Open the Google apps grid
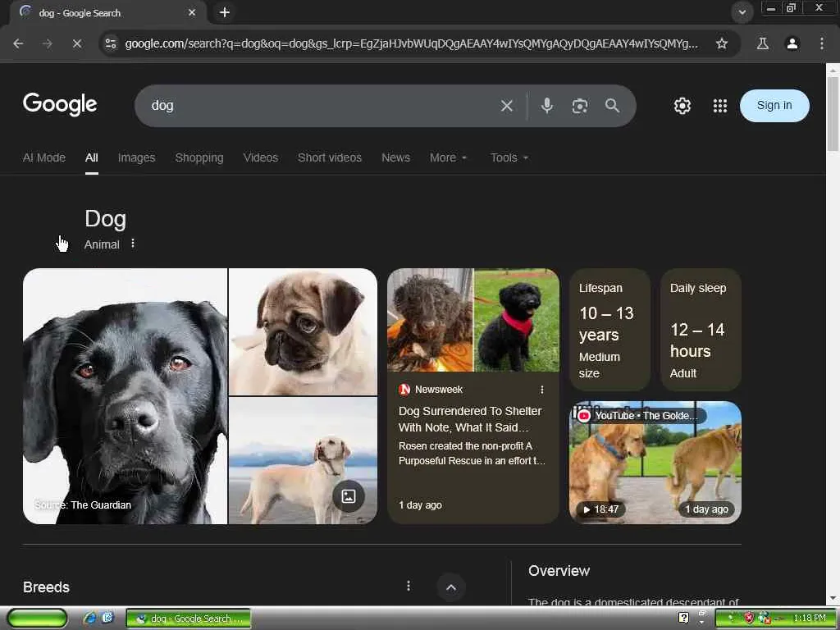 (x=720, y=106)
